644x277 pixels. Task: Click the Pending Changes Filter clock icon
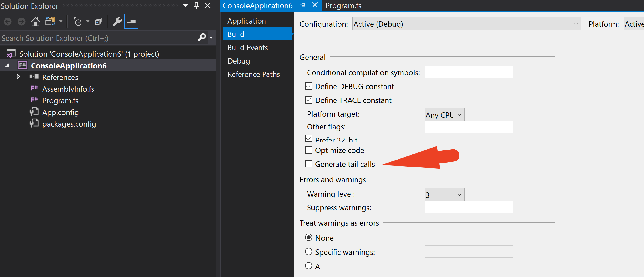pyautogui.click(x=78, y=21)
